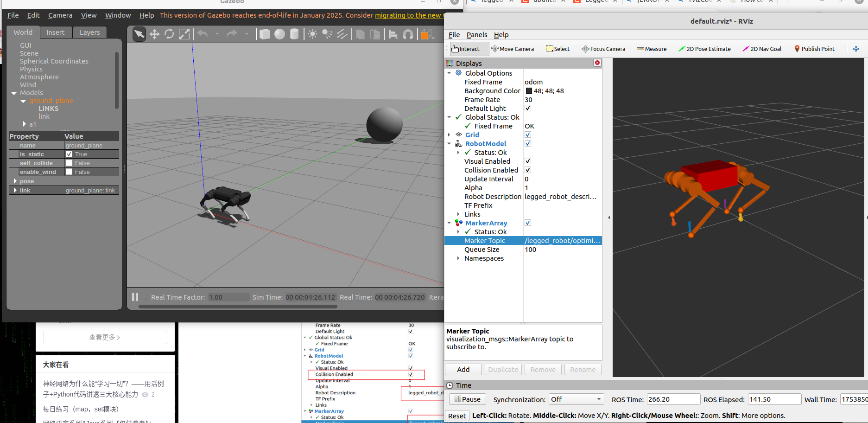Open the RViz Panels menu
The width and height of the screenshot is (868, 423).
477,35
